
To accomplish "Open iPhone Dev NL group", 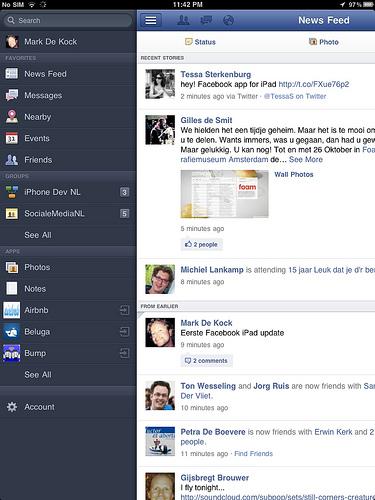I will coord(68,192).
